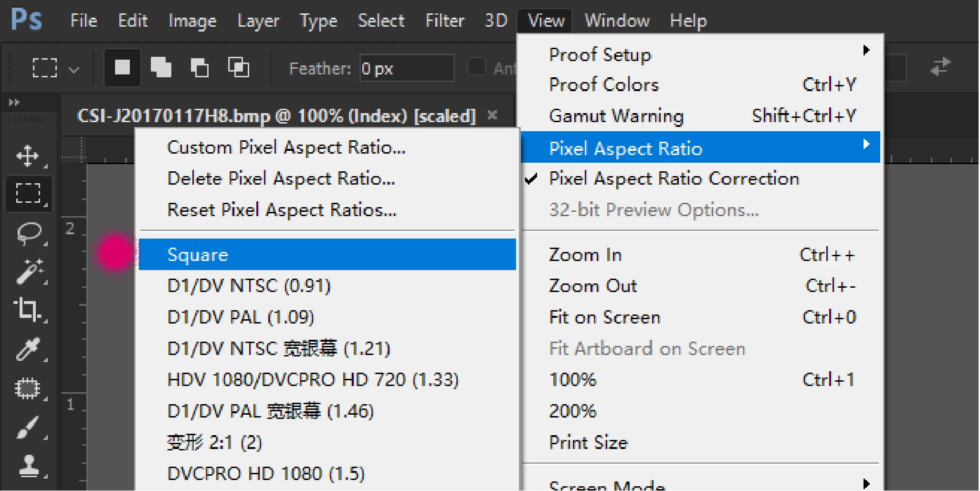Expand the Proof Setup submenu

(700, 54)
